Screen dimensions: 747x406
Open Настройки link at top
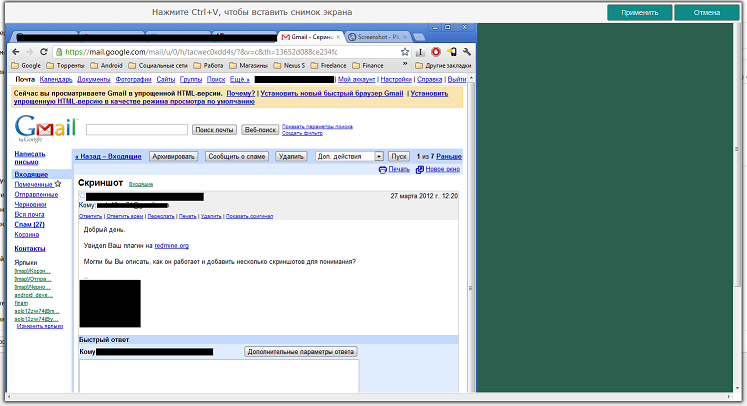pos(396,80)
